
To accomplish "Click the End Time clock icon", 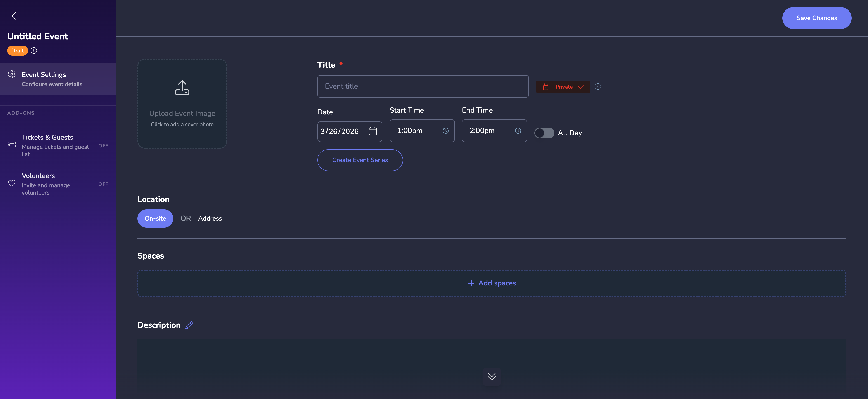I will coord(518,131).
